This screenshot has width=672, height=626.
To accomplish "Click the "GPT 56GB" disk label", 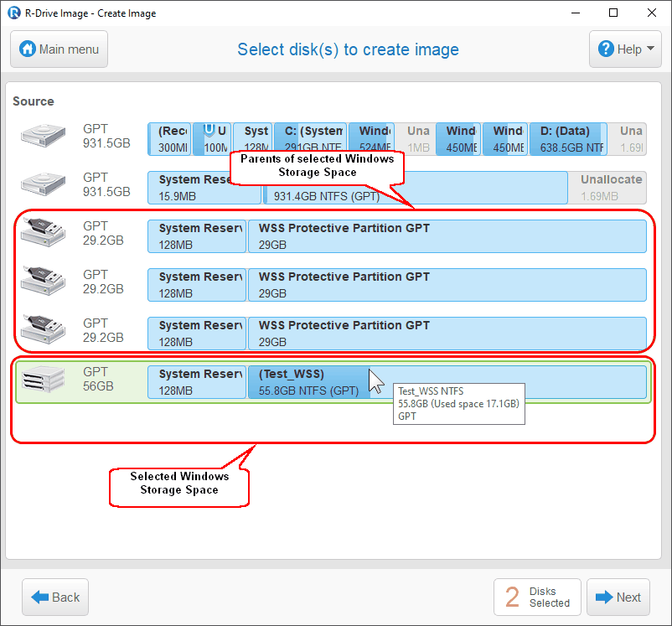I will pyautogui.click(x=98, y=379).
